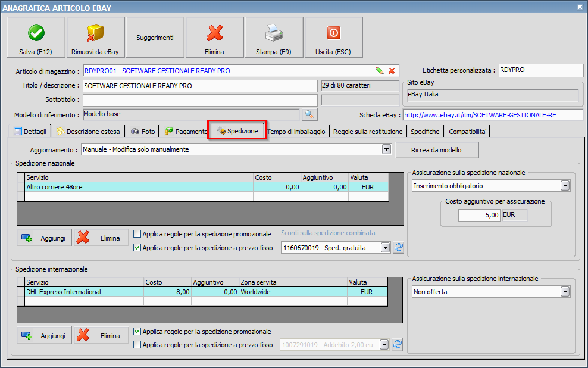
Task: Expand the Aggiornamento dropdown
Action: (387, 149)
